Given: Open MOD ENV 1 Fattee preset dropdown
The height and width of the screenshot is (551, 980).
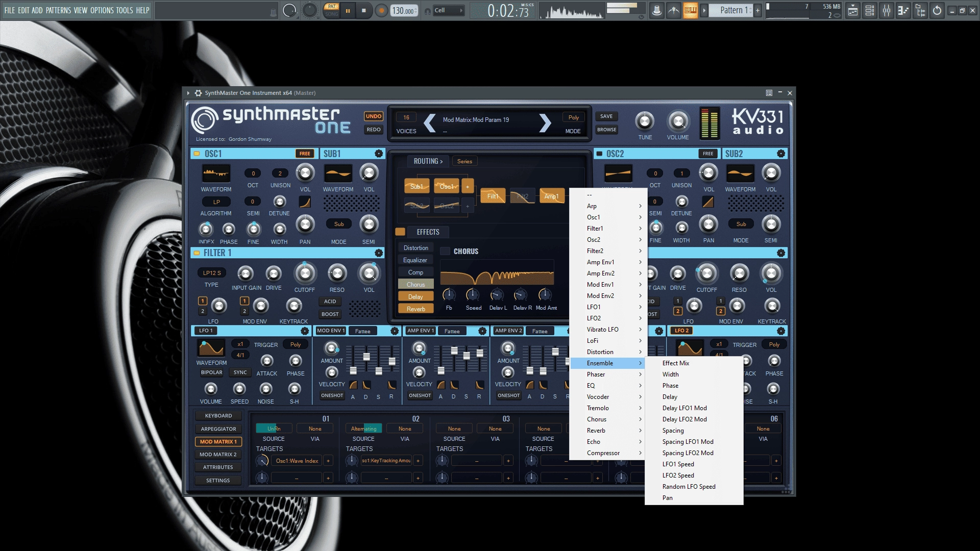Looking at the screenshot, I should tap(363, 331).
